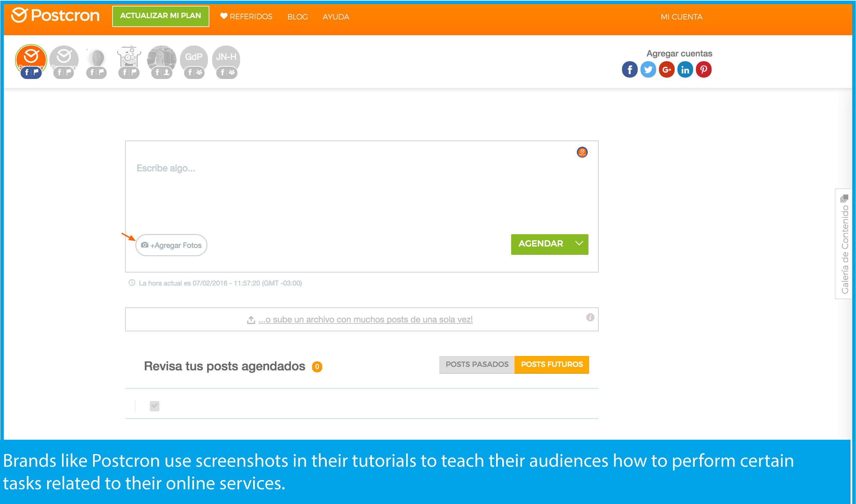Viewport: 856px width, 504px height.
Task: Click selected account badge in post composer
Action: pos(582,152)
